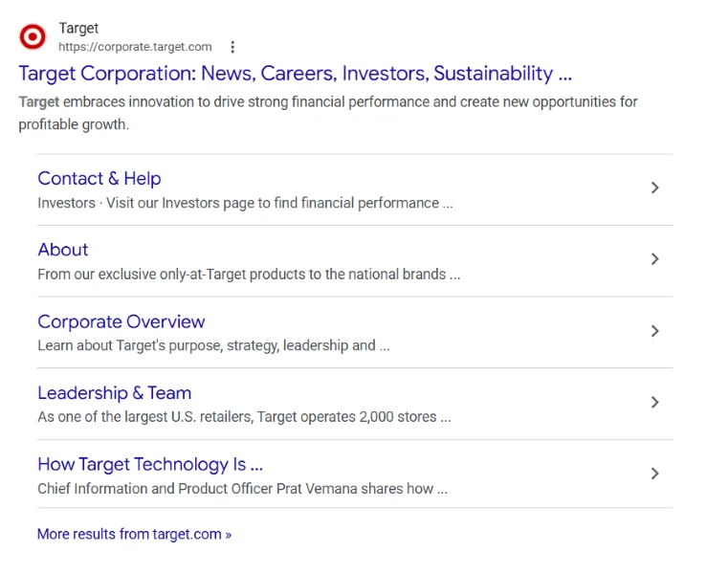This screenshot has width=728, height=574.
Task: Click the corporate.target.com URL text
Action: click(x=135, y=47)
